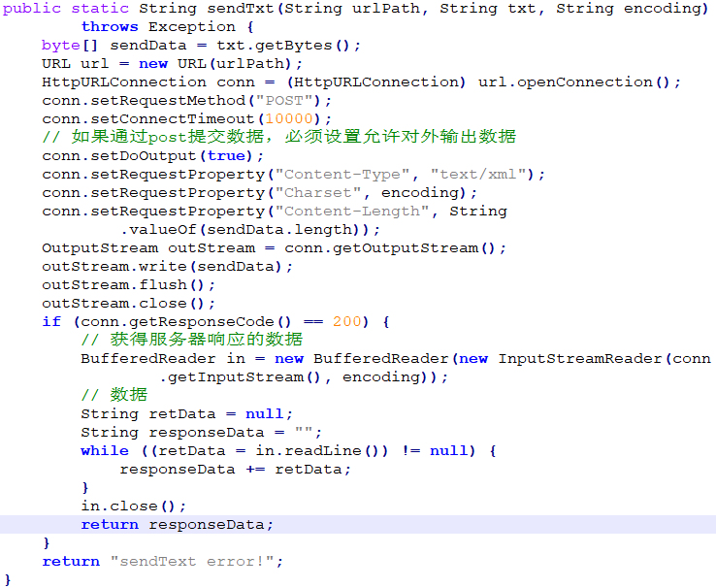Click url.openConnection() call
716x588 pixels.
tap(574, 82)
